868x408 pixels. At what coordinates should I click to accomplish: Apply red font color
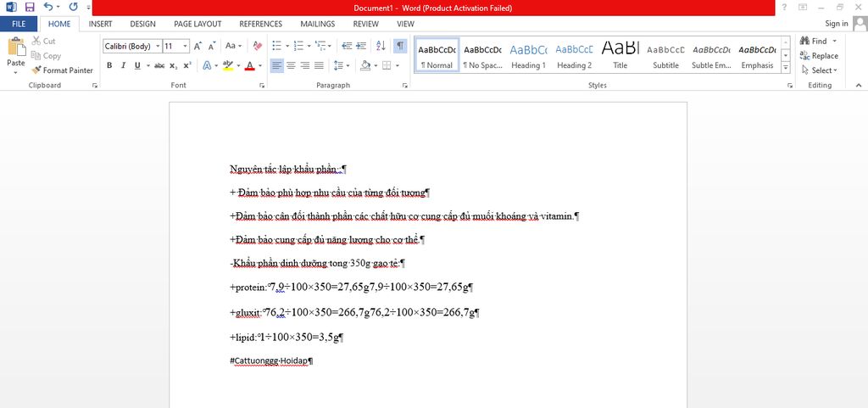(250, 65)
